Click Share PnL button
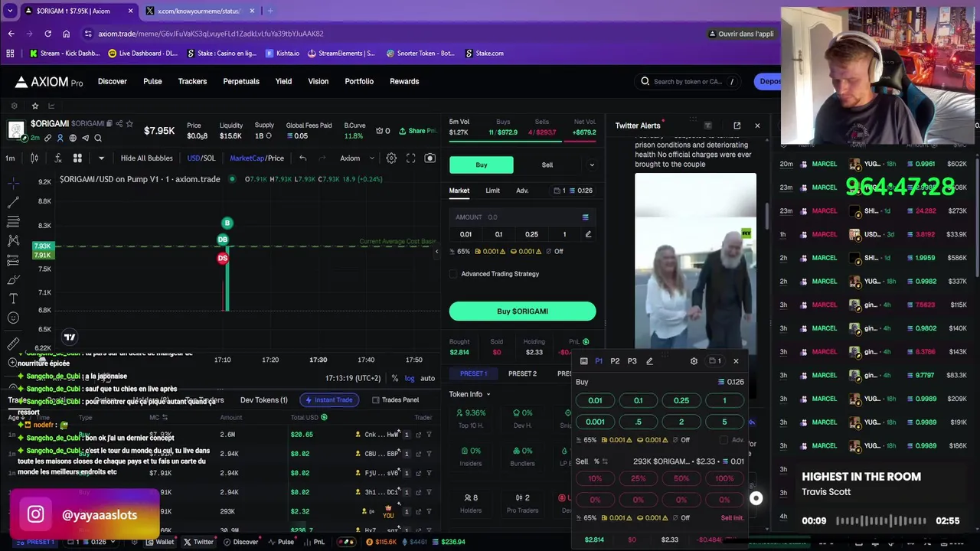The width and height of the screenshot is (980, 551). [x=417, y=131]
